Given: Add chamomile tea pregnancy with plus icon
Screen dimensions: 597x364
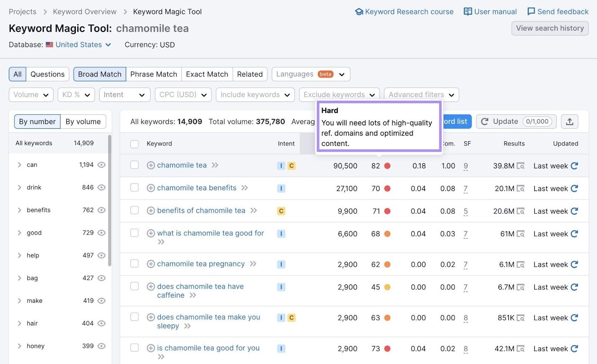Looking at the screenshot, I should click(151, 264).
